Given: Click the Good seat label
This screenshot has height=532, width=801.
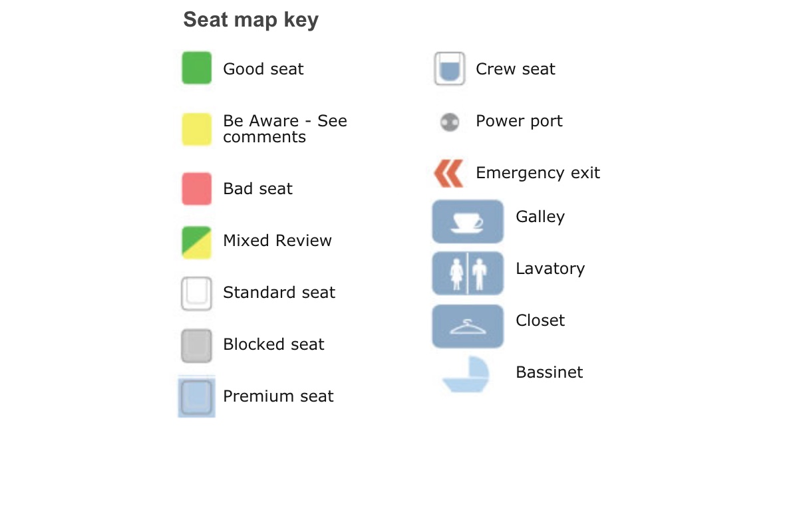Looking at the screenshot, I should click(263, 69).
